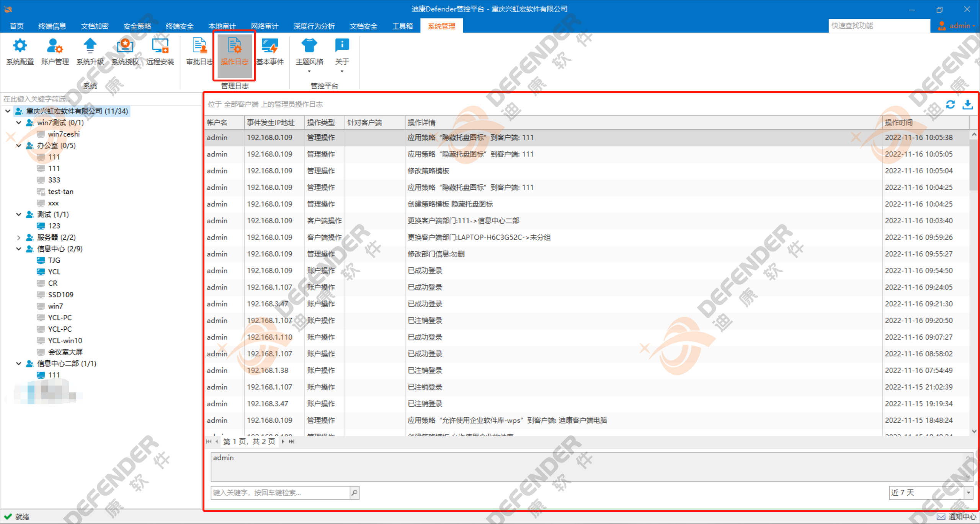Viewport: 980px width, 524px height.
Task: Select row with time 2022-11-16 09:59:26
Action: [587, 237]
